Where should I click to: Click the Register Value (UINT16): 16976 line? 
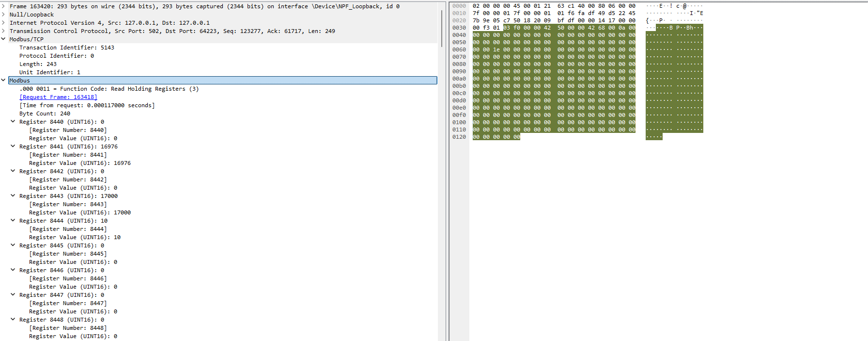(x=80, y=163)
